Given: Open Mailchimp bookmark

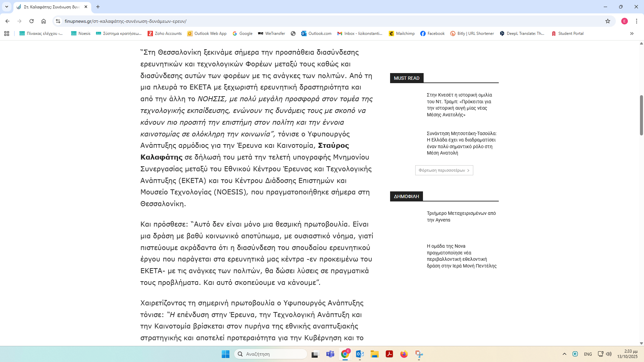Looking at the screenshot, I should click(401, 34).
